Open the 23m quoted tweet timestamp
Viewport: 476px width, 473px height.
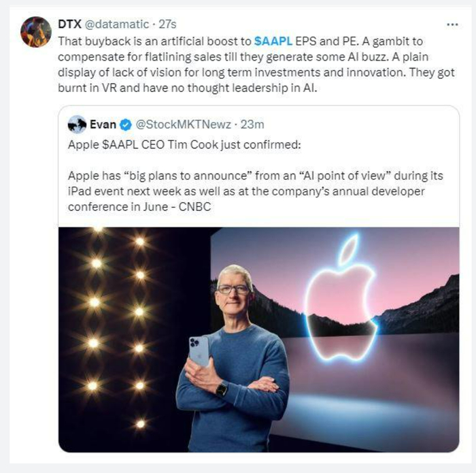tap(252, 125)
